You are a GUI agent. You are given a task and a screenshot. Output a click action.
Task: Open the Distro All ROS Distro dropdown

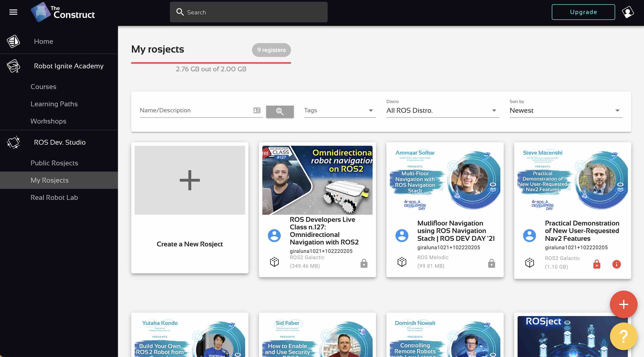tap(442, 110)
